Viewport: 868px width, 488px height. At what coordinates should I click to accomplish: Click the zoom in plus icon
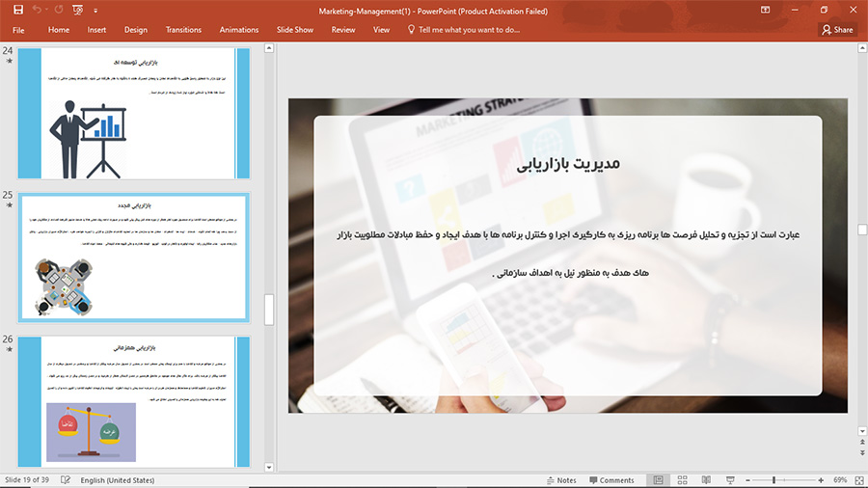tap(823, 479)
